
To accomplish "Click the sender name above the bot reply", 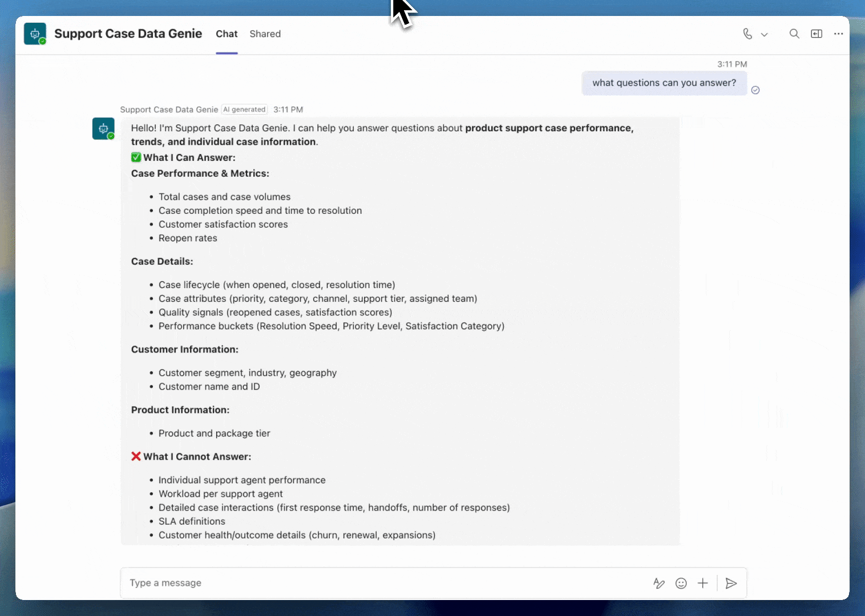I will click(x=169, y=109).
